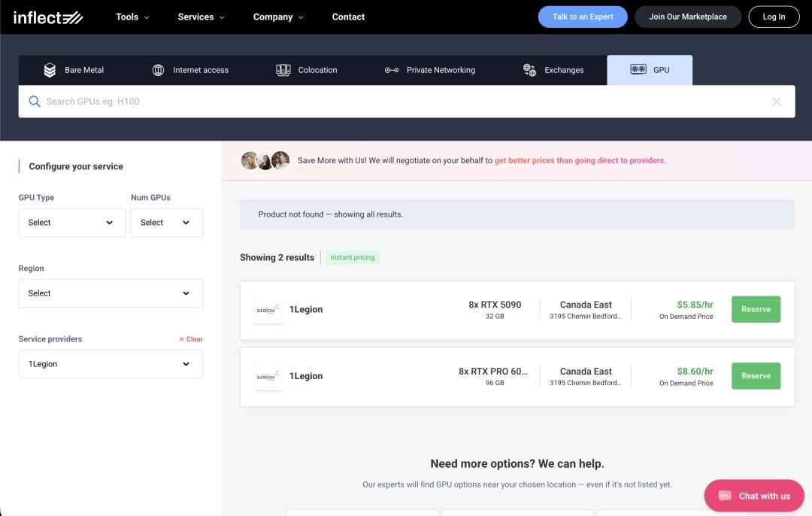Clear the search field with X icon

(x=777, y=102)
